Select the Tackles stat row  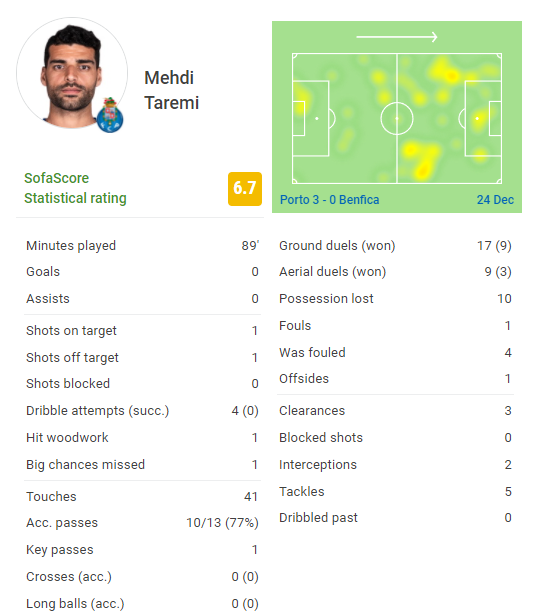pyautogui.click(x=395, y=491)
